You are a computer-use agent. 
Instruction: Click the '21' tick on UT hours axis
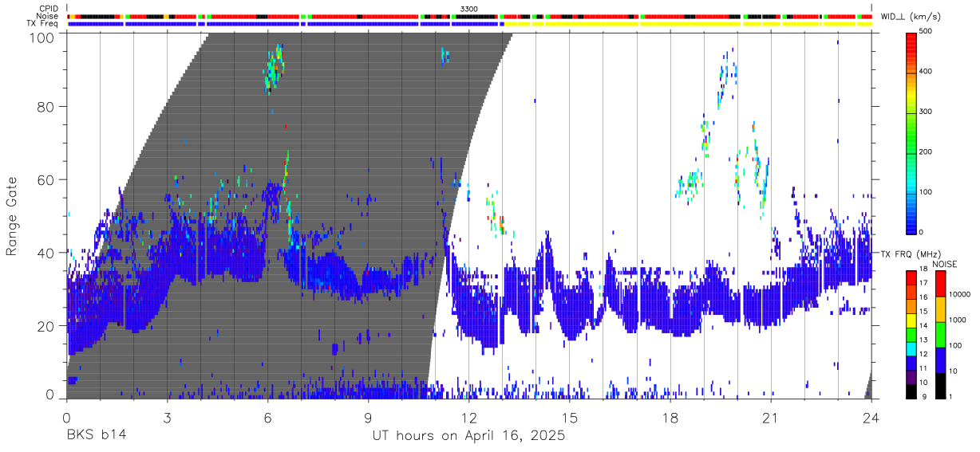pos(770,416)
